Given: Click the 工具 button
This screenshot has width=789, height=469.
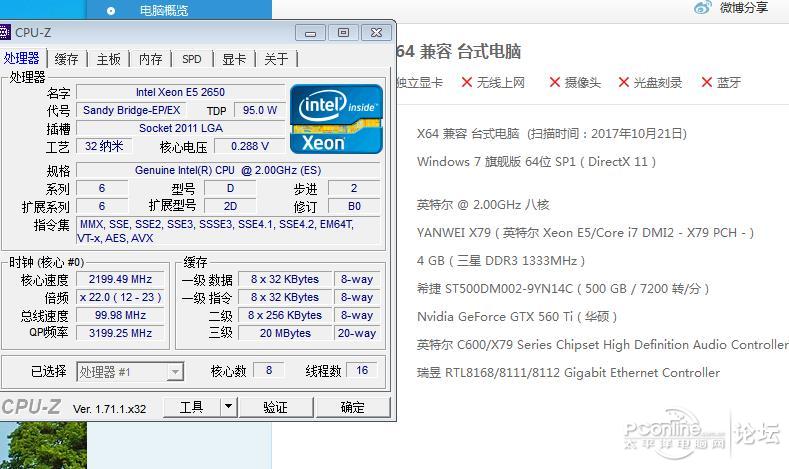Looking at the screenshot, I should click(192, 407).
